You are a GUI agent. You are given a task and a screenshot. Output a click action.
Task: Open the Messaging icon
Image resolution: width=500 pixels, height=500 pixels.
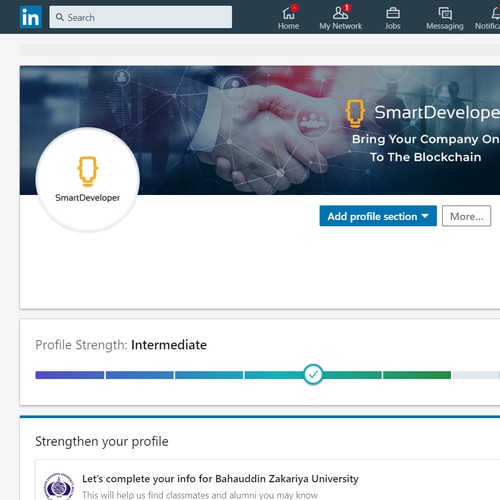point(445,13)
